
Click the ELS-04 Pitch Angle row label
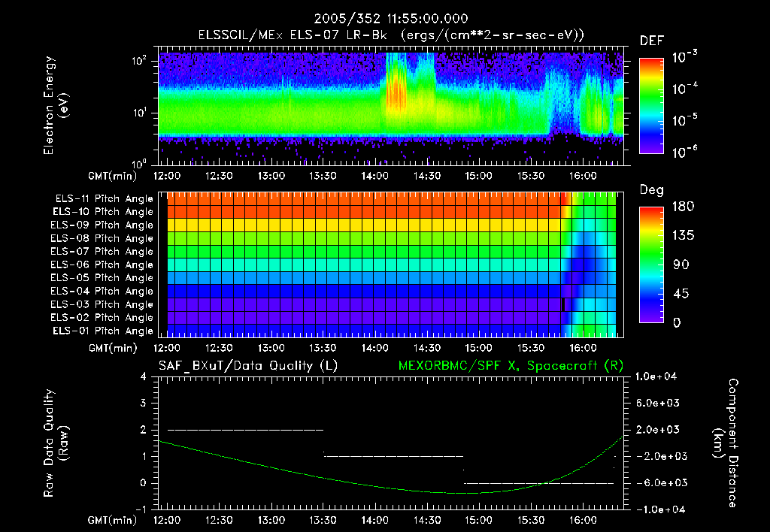click(102, 291)
